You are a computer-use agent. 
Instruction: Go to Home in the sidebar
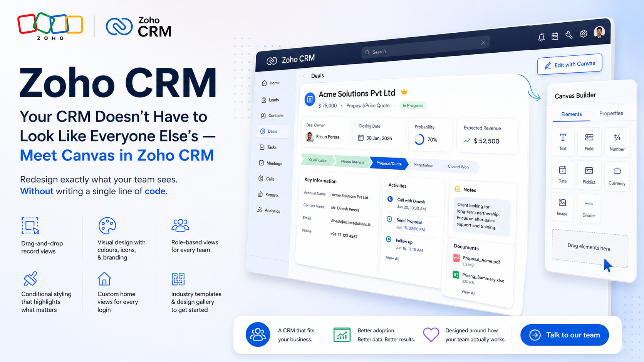(x=271, y=83)
